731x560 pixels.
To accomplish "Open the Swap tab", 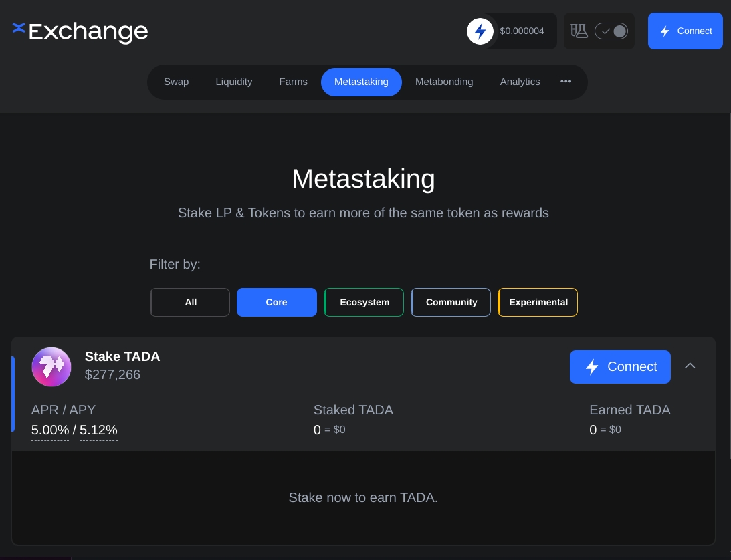I will (177, 82).
